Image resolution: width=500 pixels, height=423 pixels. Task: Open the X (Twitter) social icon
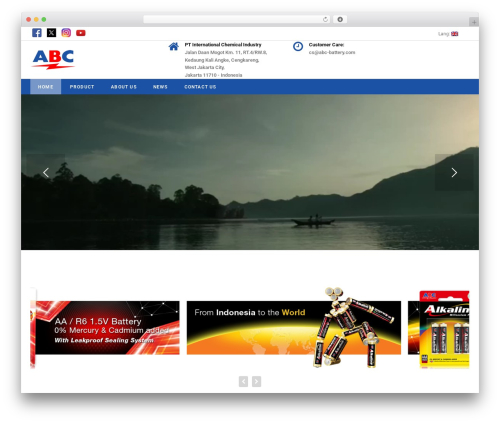coord(51,33)
